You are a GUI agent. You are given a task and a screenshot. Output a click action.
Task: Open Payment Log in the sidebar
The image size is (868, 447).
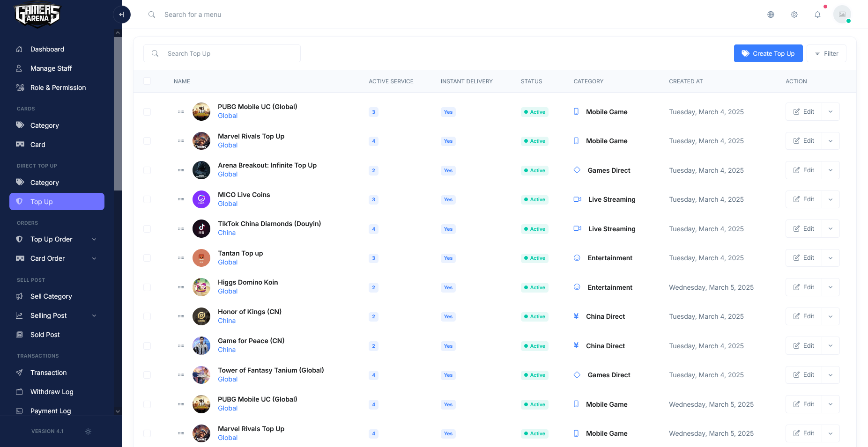tap(57, 411)
